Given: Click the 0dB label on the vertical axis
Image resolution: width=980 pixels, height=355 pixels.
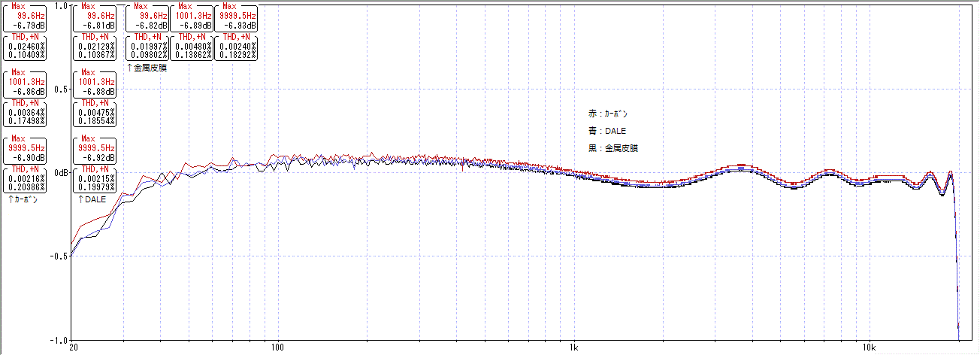Looking at the screenshot, I should pyautogui.click(x=62, y=172).
